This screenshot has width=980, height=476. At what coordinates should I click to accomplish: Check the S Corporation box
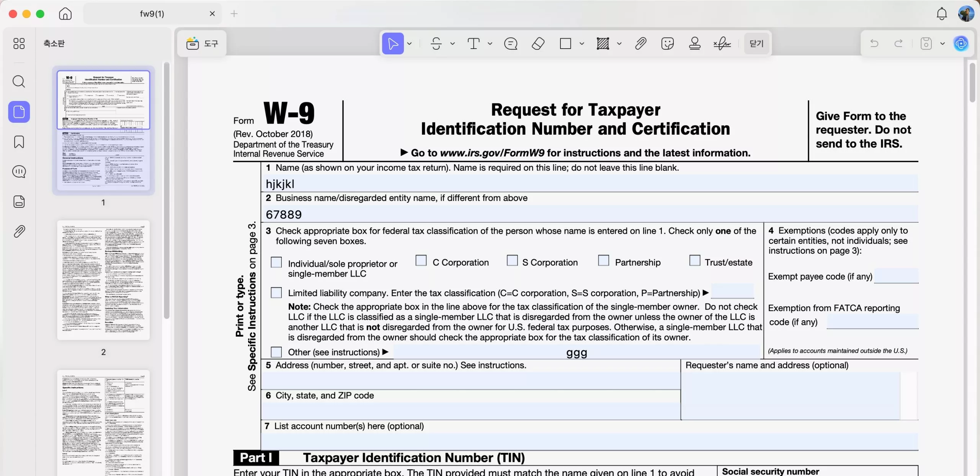[x=512, y=260]
